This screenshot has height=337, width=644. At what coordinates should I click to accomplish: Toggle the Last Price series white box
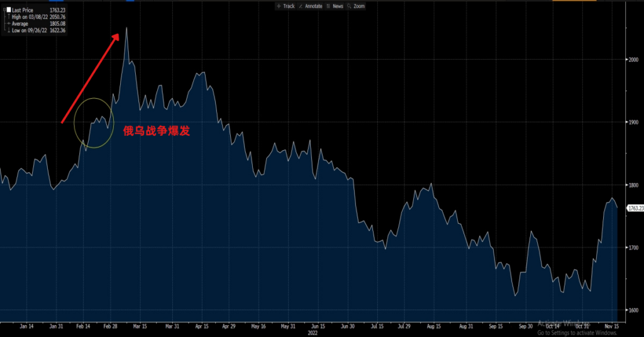[x=8, y=10]
